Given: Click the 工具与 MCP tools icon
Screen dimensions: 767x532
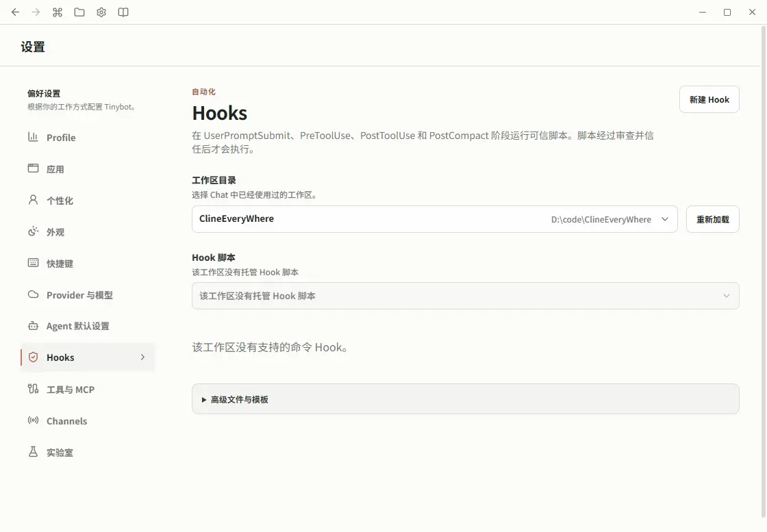Looking at the screenshot, I should (x=33, y=389).
